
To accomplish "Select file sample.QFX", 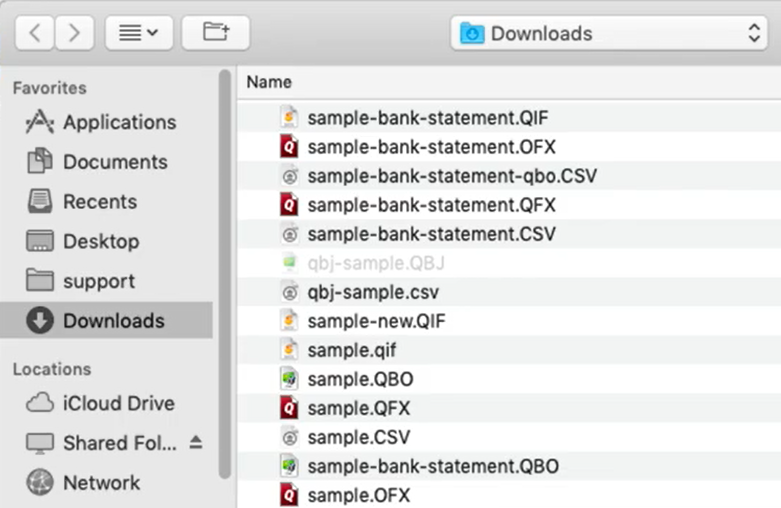I will pos(509,408).
